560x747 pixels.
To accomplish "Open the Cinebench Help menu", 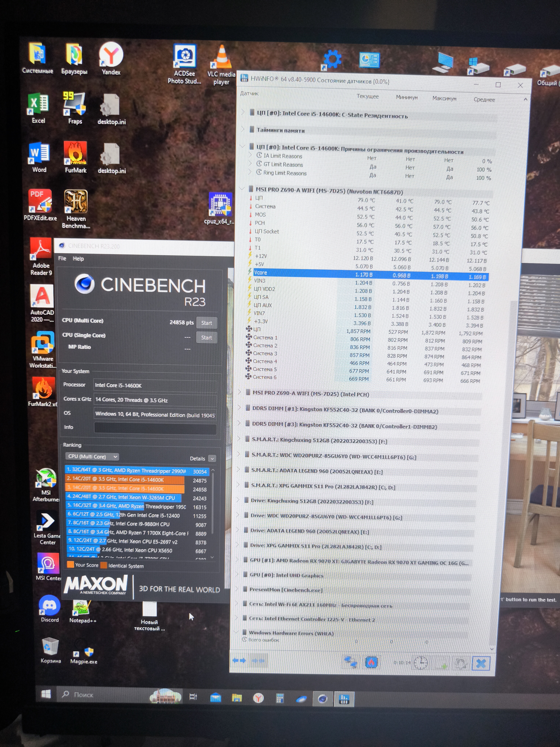I will click(x=78, y=259).
